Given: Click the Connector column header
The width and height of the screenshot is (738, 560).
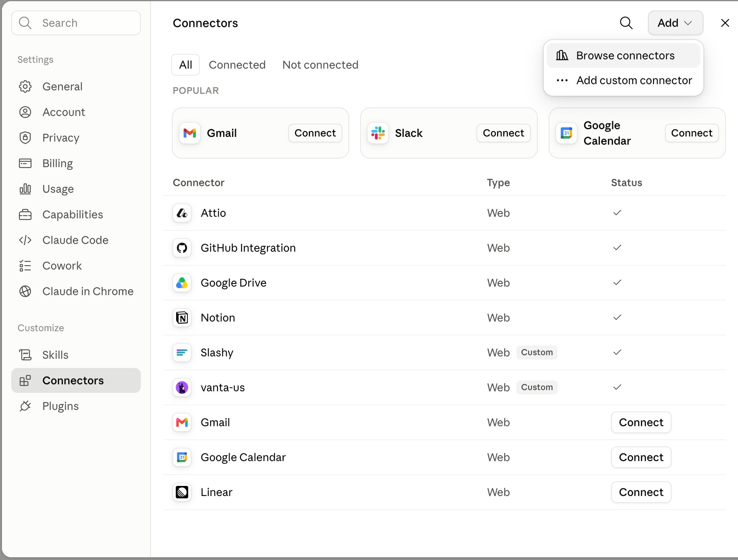Looking at the screenshot, I should (x=199, y=183).
